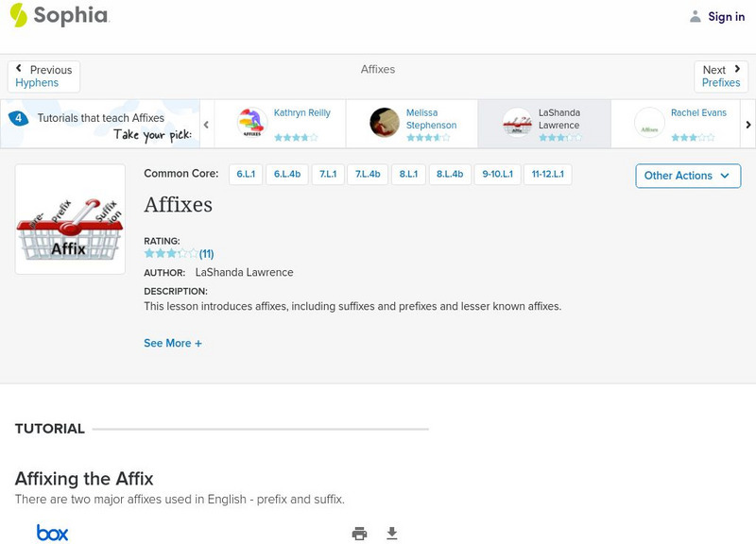Image resolution: width=756 pixels, height=544 pixels.
Task: Click the user profile icon
Action: click(696, 16)
